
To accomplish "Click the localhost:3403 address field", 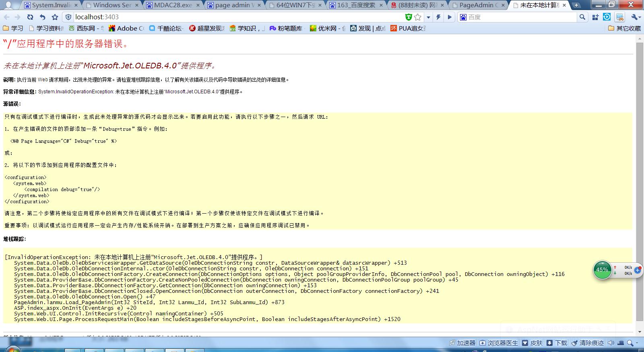I will pyautogui.click(x=237, y=17).
